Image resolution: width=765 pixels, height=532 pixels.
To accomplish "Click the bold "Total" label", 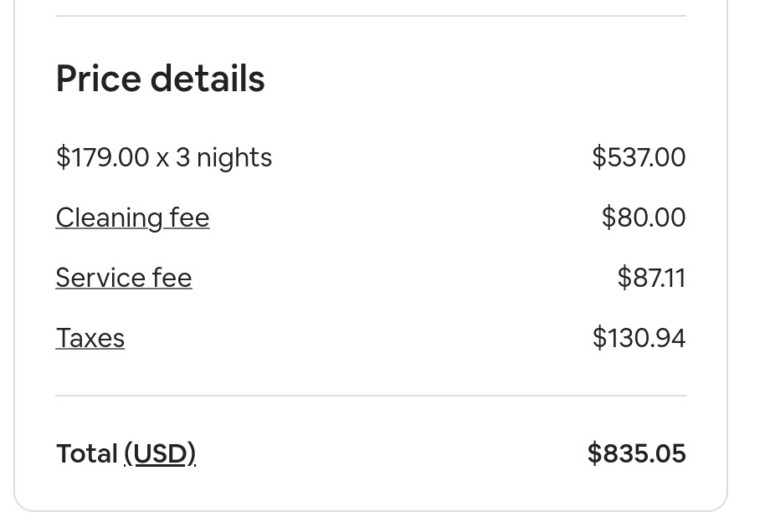I will 87,453.
